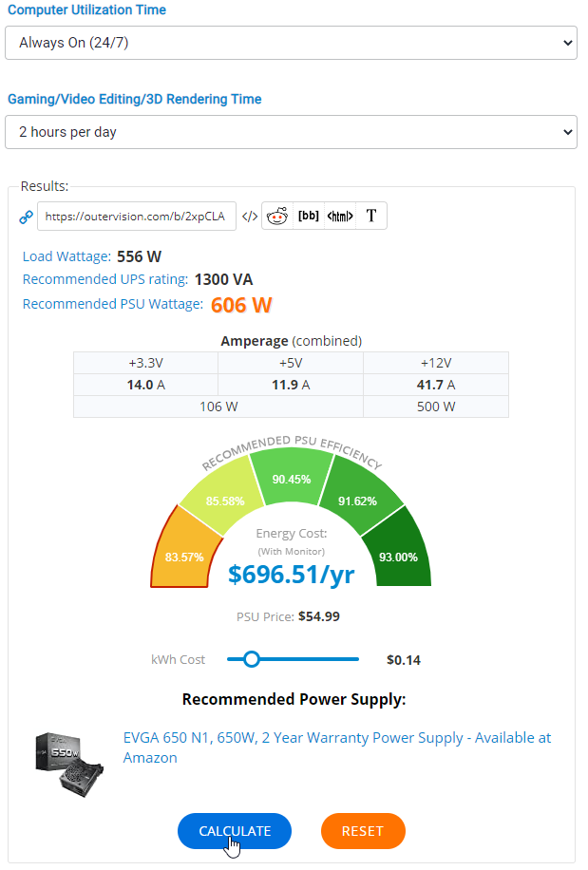Viewport: 588px width, 870px height.
Task: Click the embed code brackets icon
Action: tap(249, 217)
